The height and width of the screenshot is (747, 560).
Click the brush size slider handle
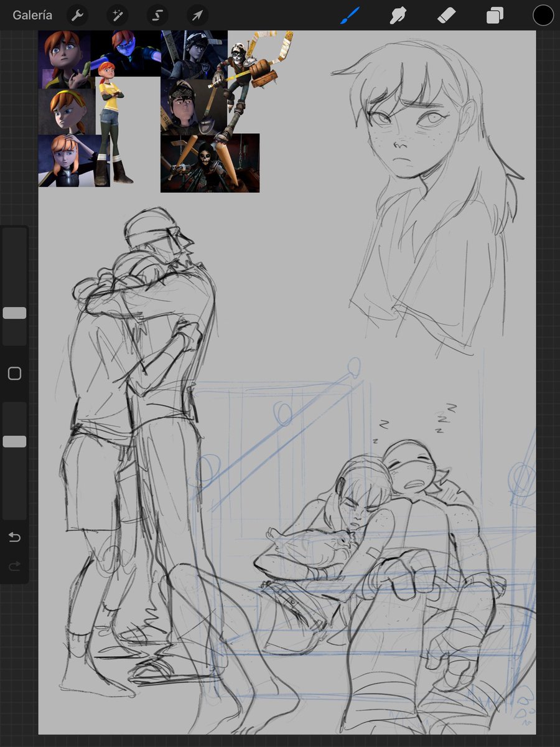coord(14,313)
